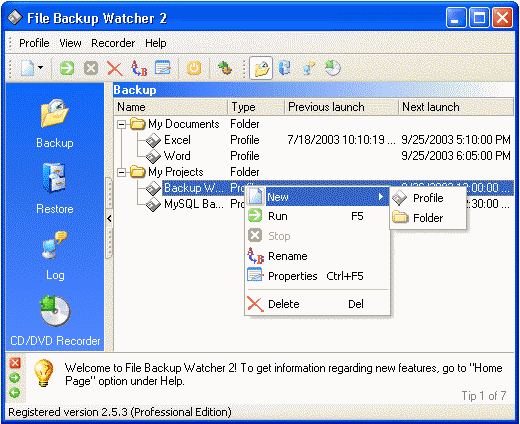This screenshot has height=424, width=520.
Task: Close the tip panel with red X
Action: 15,363
